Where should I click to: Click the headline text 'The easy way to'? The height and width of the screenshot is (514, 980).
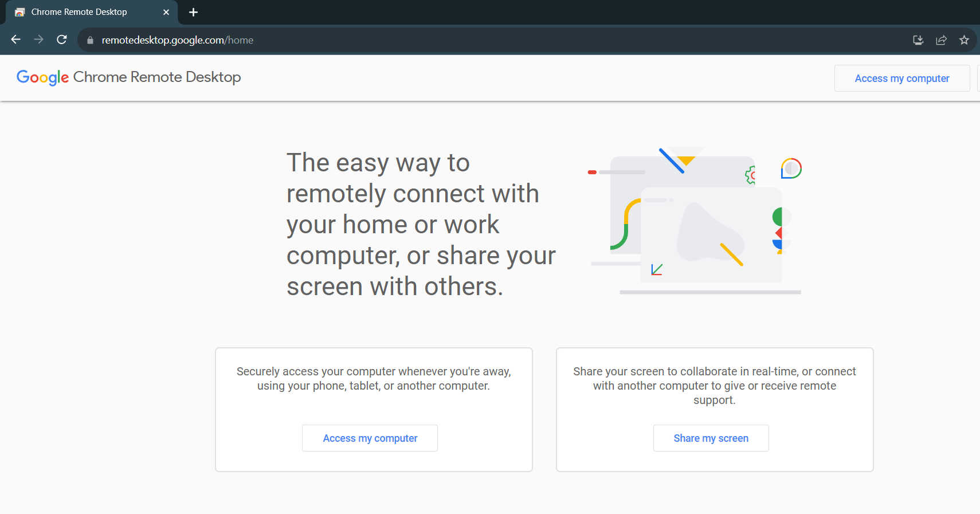(378, 163)
